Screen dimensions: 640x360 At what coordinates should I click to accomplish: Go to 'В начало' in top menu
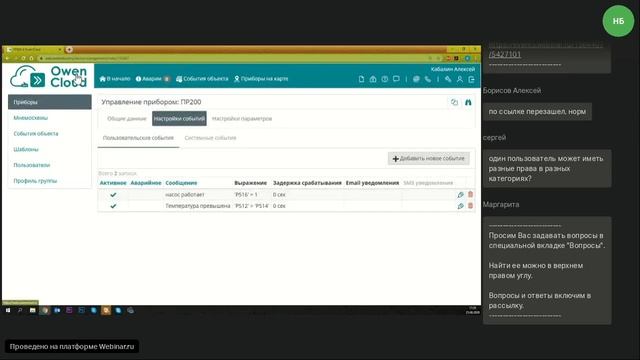(115, 79)
